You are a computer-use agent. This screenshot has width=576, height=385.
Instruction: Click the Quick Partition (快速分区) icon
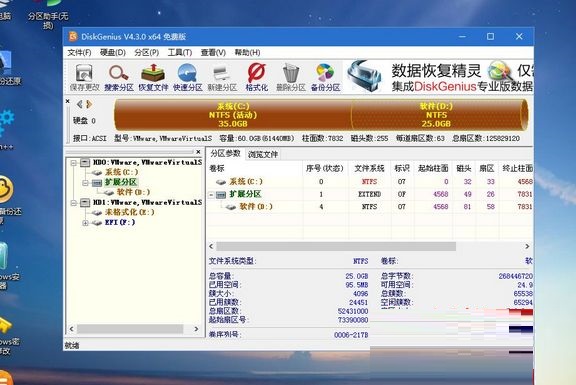[x=188, y=77]
